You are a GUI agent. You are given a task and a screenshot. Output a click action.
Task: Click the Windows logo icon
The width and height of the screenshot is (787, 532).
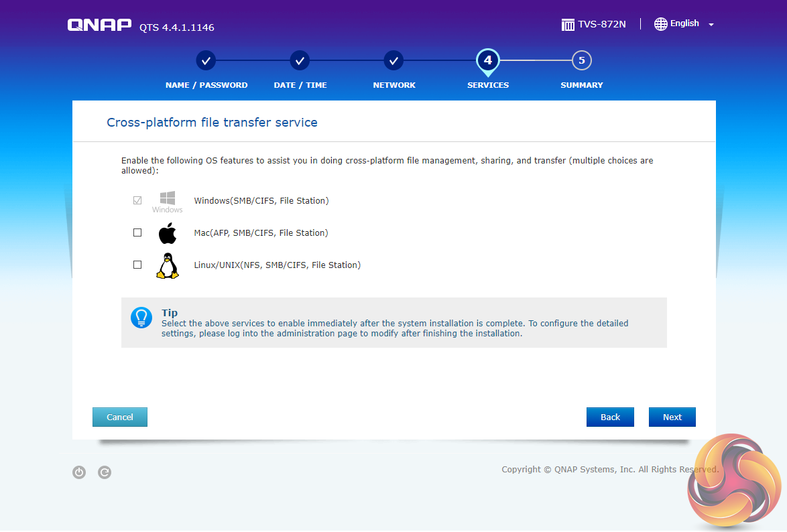point(167,202)
